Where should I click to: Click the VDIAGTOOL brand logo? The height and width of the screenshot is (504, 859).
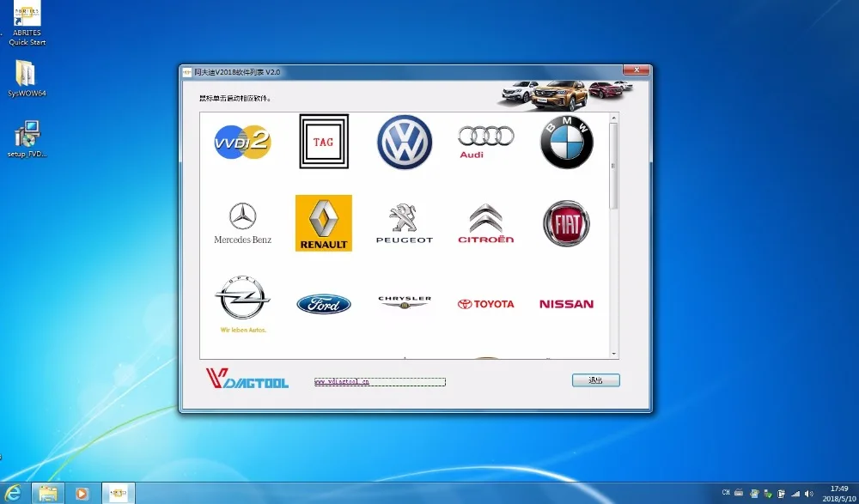247,379
